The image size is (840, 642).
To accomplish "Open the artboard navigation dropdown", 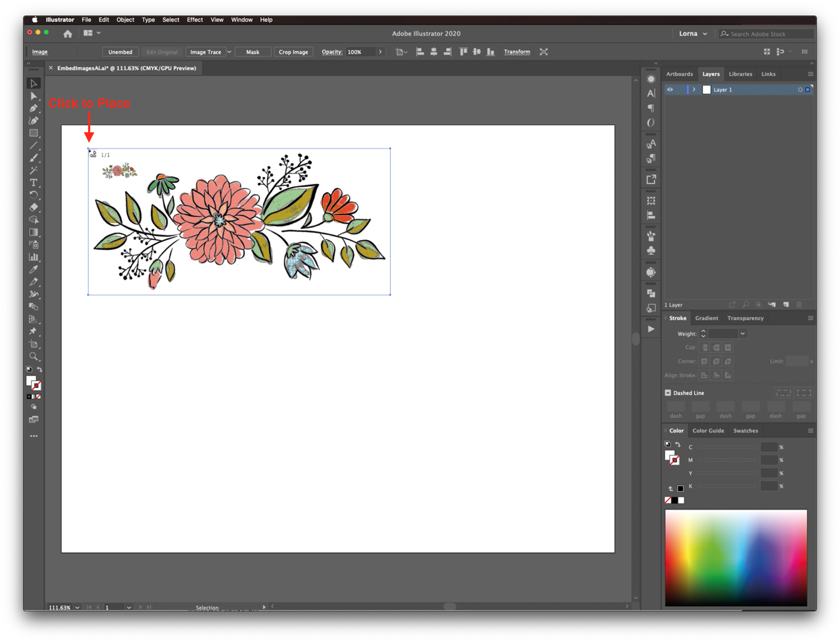I will pos(129,607).
